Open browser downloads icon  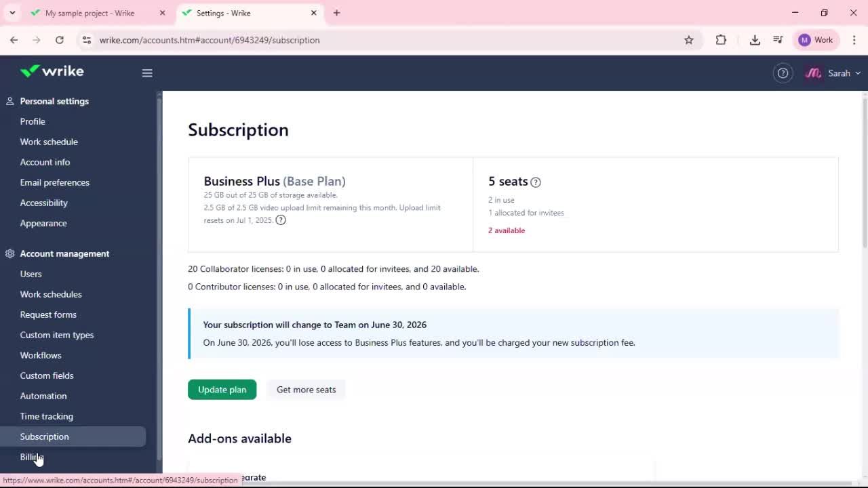755,40
